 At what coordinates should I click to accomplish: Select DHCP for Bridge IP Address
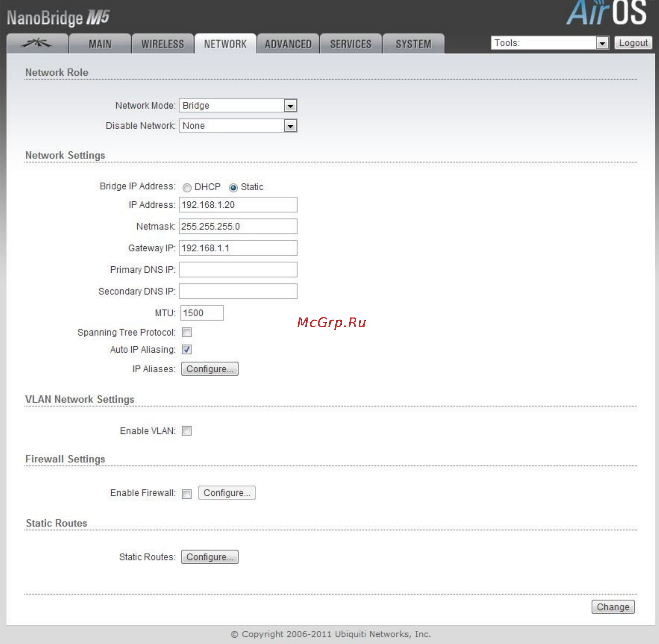coord(187,188)
